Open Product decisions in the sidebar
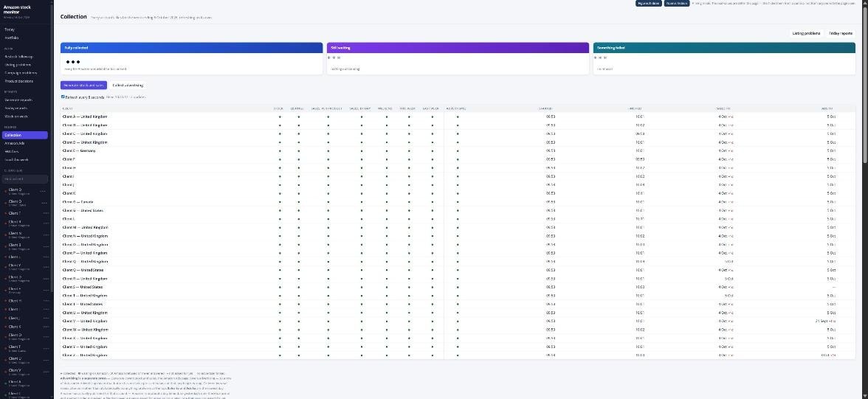Viewport: 868px width, 399px height. (19, 81)
